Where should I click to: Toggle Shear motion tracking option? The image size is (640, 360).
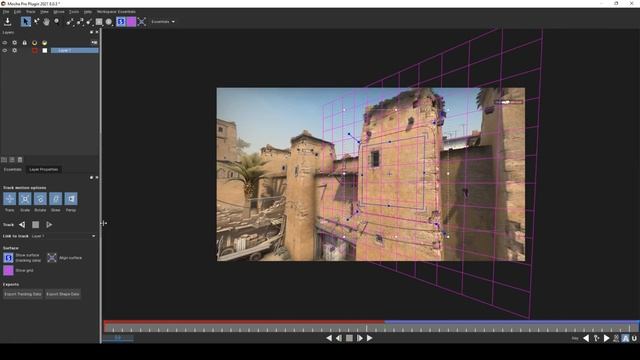[x=56, y=199]
